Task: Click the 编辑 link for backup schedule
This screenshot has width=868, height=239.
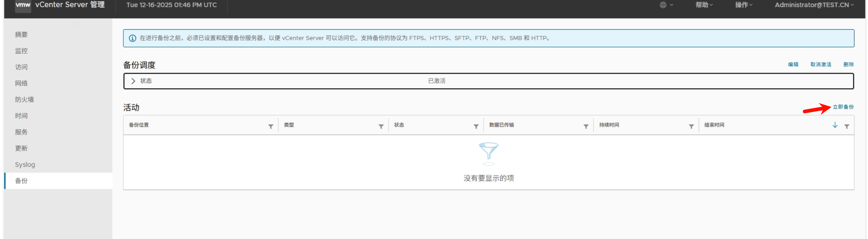Action: [x=793, y=64]
